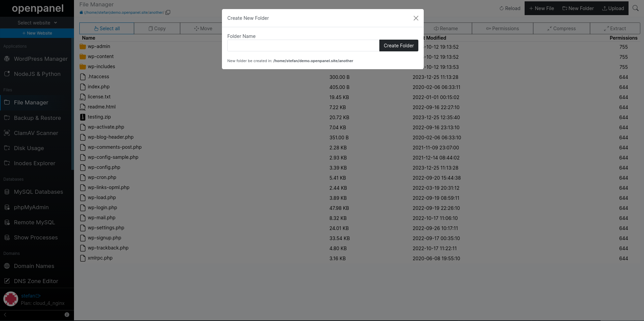Select the wp-trackback.php file name

coord(108,248)
